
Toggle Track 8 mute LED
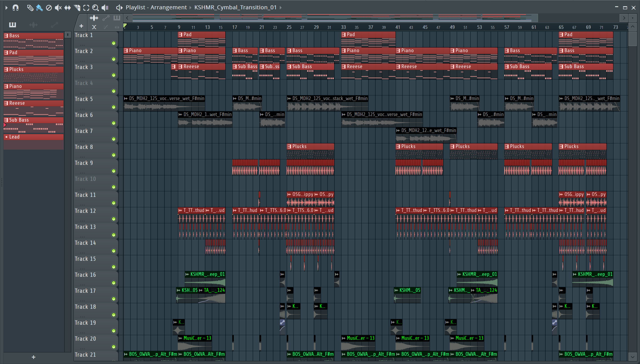114,155
